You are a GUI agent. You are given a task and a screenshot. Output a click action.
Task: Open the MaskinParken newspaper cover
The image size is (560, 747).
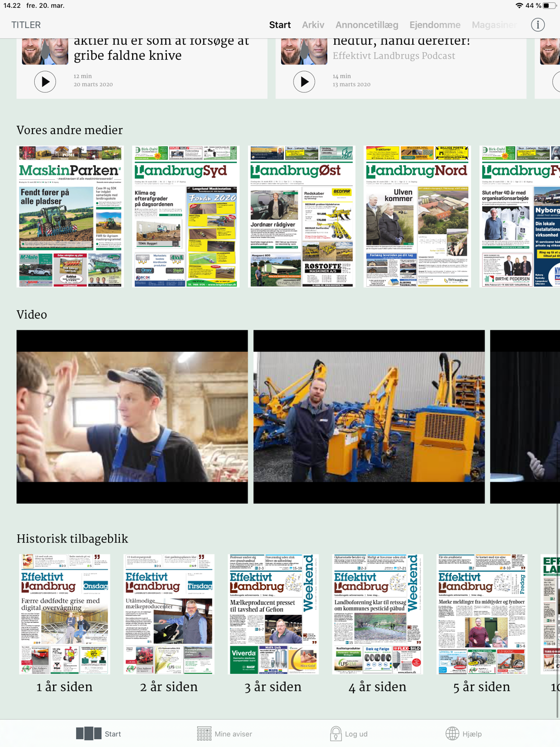tap(70, 217)
